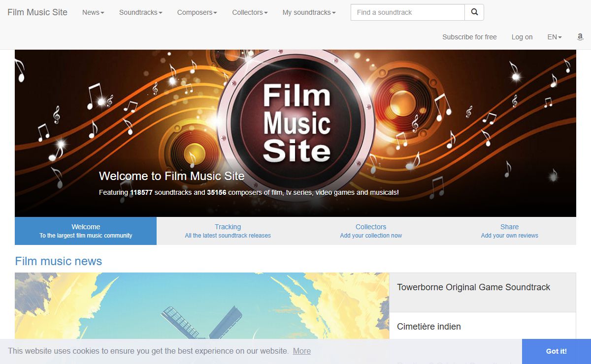Open the Log on page
The width and height of the screenshot is (591, 364).
pyautogui.click(x=522, y=37)
